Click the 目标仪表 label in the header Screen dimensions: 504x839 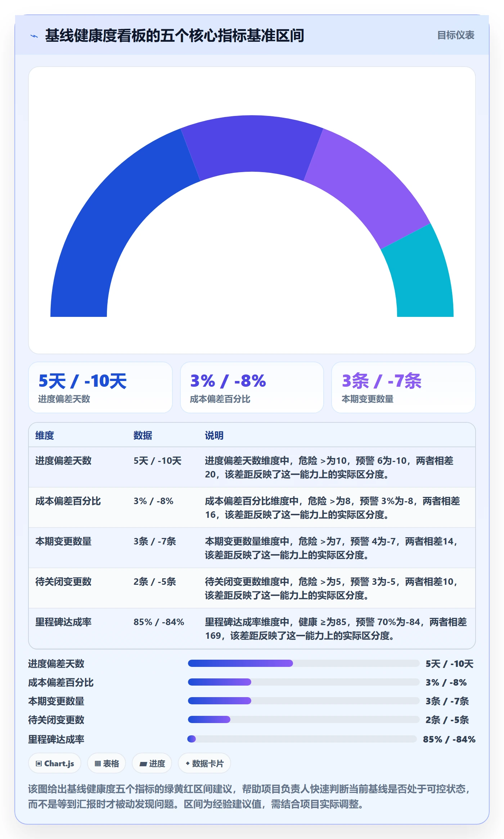pos(455,35)
